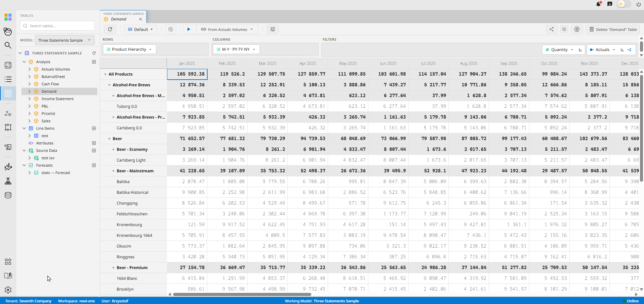Open the M-Y · PY-TY-NY columns dropdown

click(x=236, y=49)
